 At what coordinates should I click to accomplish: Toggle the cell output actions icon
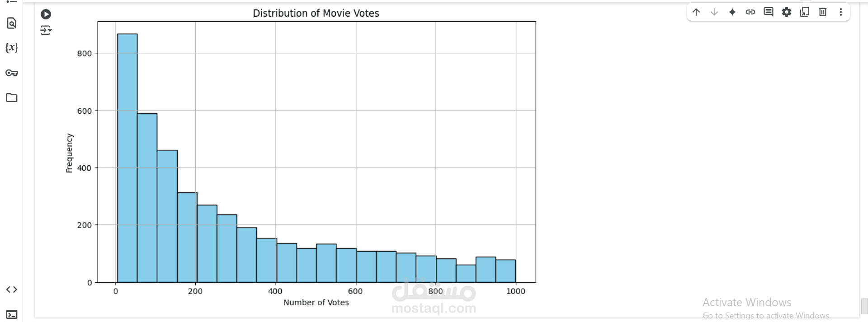click(46, 30)
